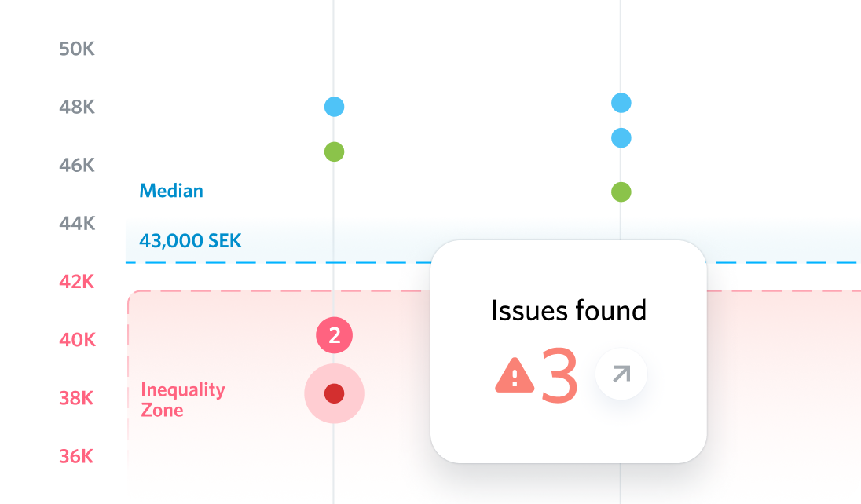Image resolution: width=861 pixels, height=504 pixels.
Task: Click the topmost blue dot in second column
Action: coord(621,103)
